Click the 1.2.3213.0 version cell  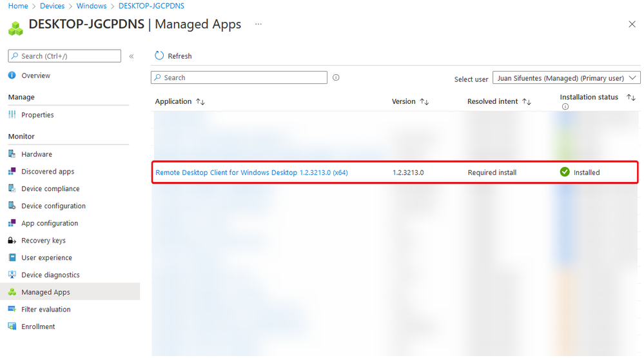tap(408, 172)
